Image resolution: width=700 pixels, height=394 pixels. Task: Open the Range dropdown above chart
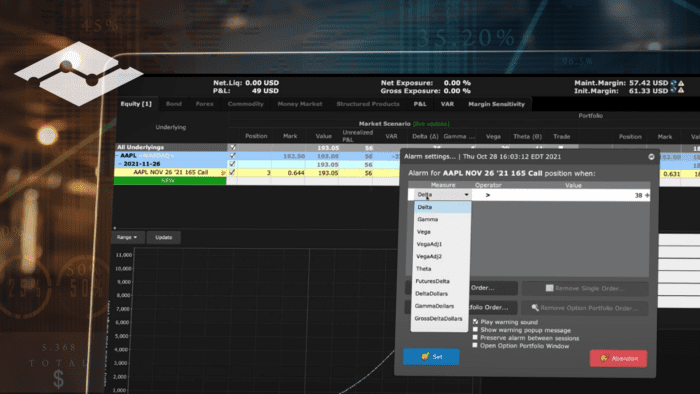click(127, 237)
